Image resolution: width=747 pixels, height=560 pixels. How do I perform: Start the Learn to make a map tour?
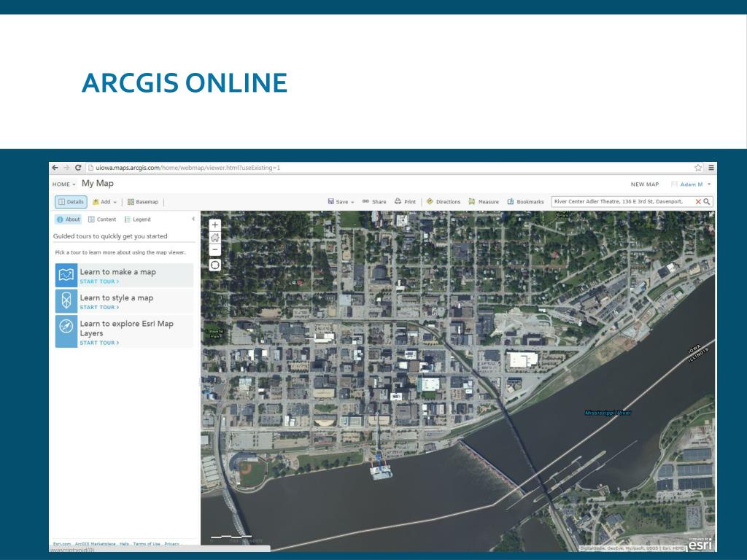(x=99, y=282)
